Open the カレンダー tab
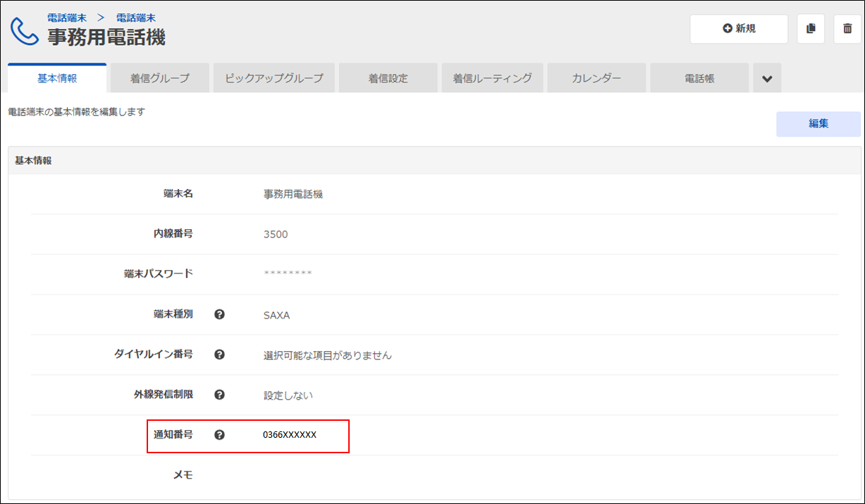Image resolution: width=865 pixels, height=504 pixels. tap(596, 78)
